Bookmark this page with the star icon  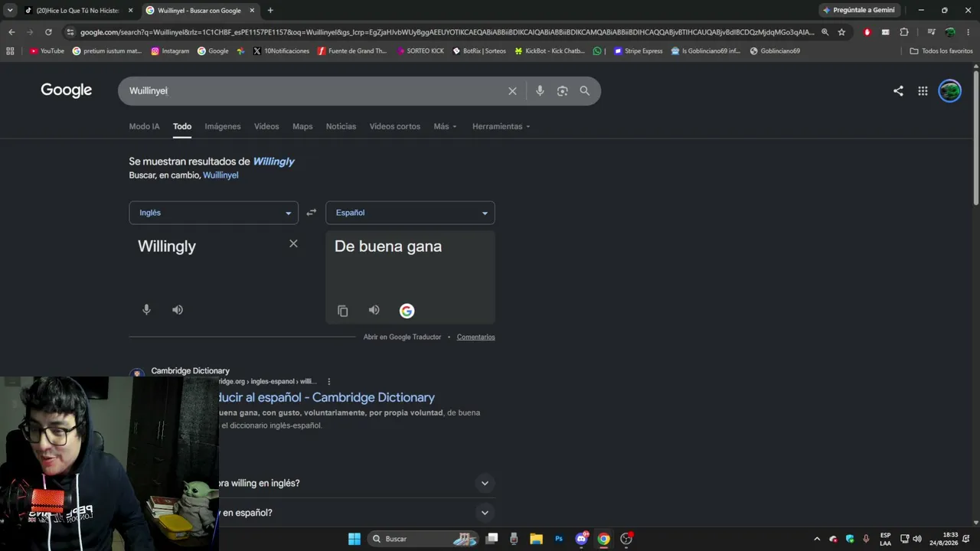tap(841, 32)
